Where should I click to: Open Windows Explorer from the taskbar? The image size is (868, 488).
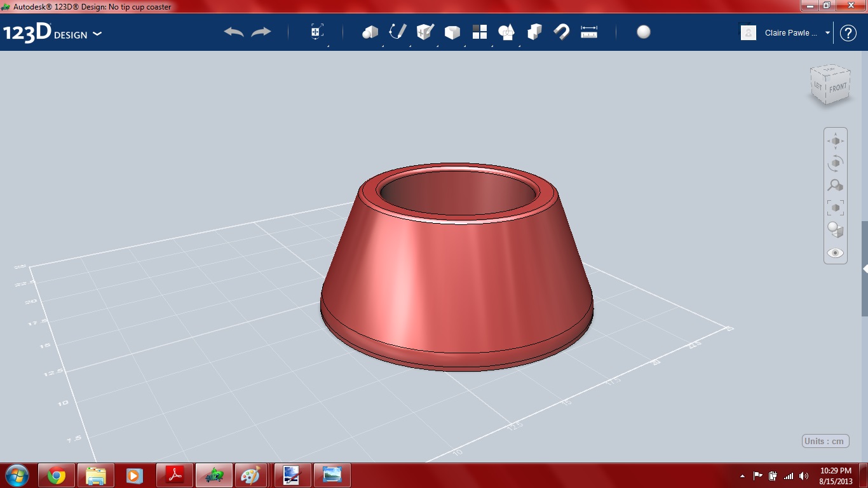[96, 475]
